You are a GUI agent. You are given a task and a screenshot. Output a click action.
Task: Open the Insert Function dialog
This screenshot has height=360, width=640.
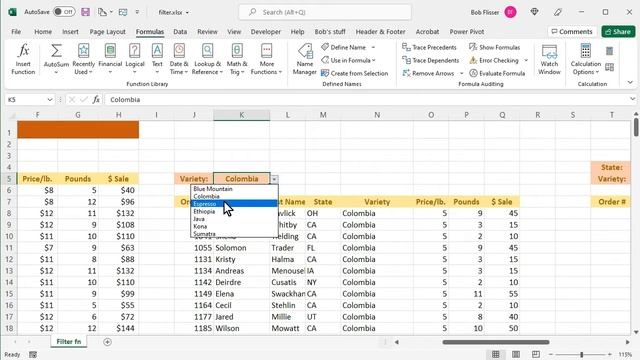[x=23, y=59]
